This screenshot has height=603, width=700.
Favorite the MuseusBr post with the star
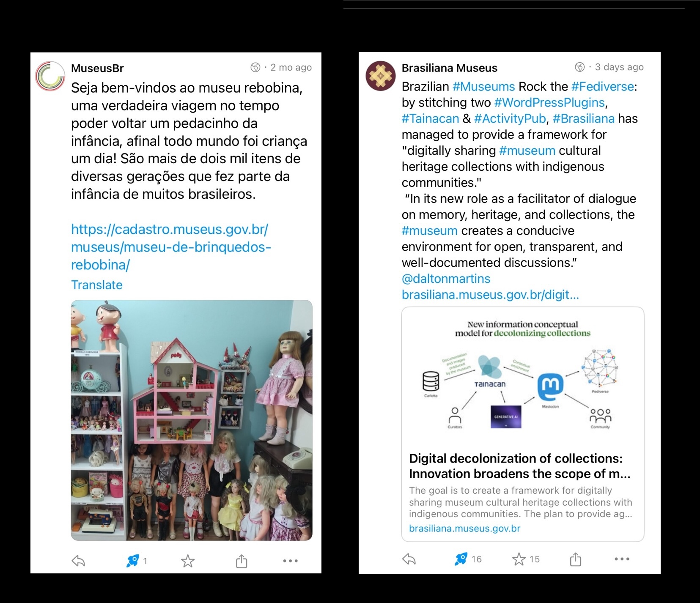(x=187, y=561)
